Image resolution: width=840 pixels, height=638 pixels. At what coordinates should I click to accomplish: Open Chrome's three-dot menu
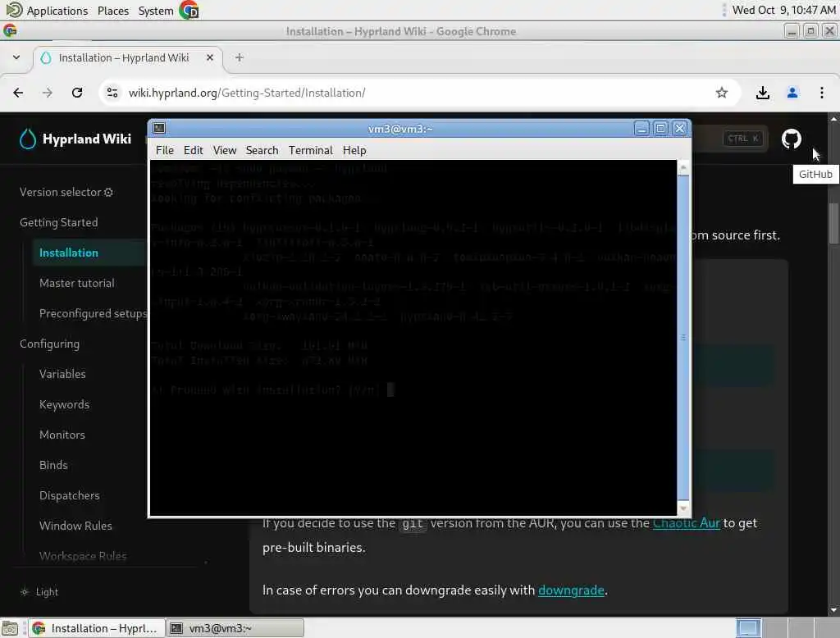[821, 93]
